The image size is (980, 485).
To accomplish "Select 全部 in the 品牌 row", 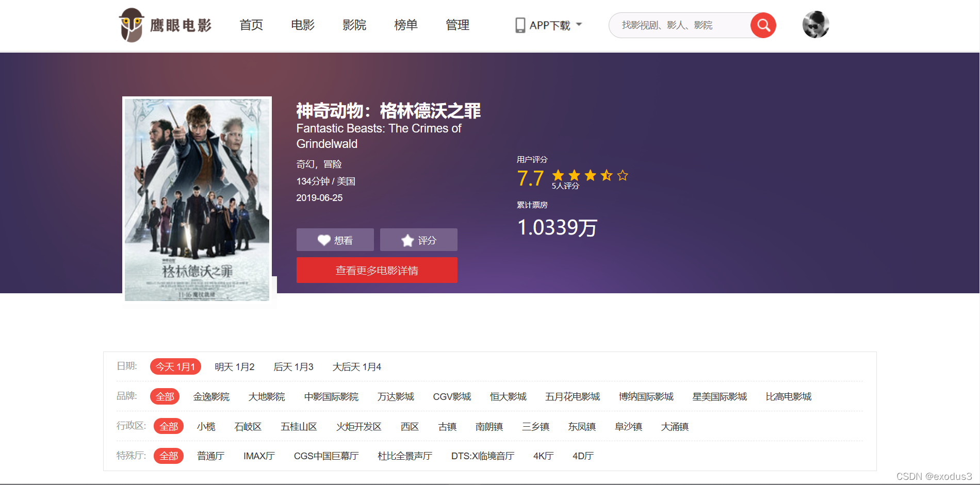I will point(165,396).
